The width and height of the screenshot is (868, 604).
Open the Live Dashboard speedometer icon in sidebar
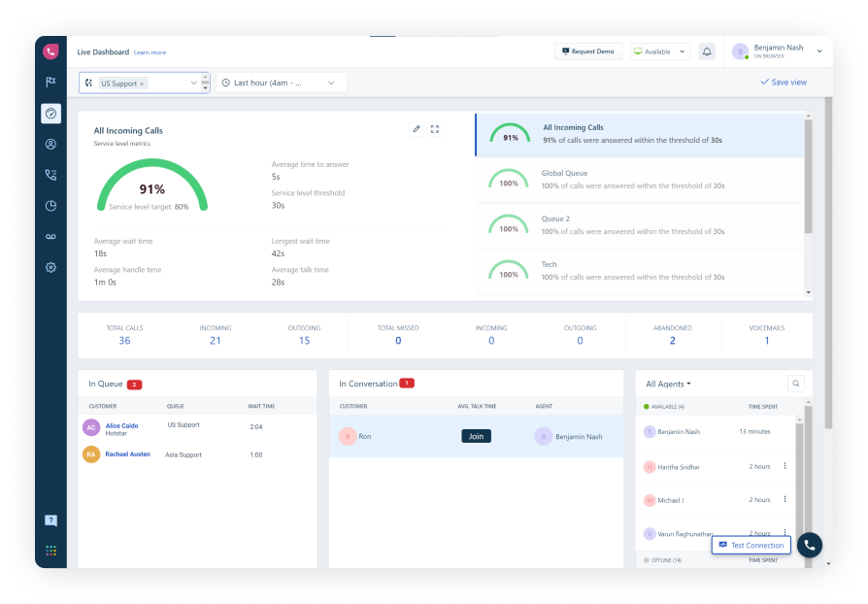click(x=50, y=114)
